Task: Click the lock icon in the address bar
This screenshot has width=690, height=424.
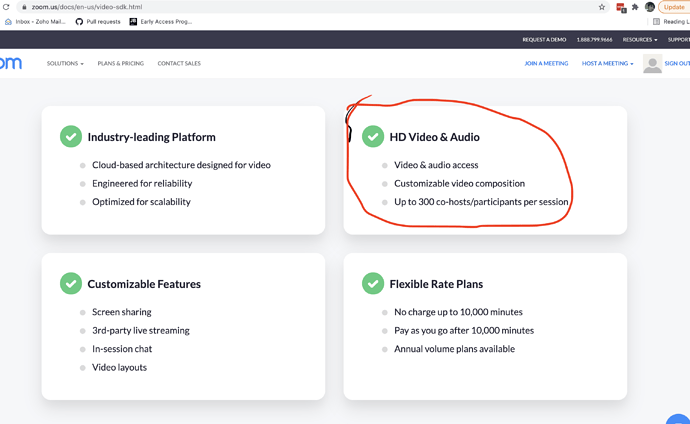Action: coord(24,7)
